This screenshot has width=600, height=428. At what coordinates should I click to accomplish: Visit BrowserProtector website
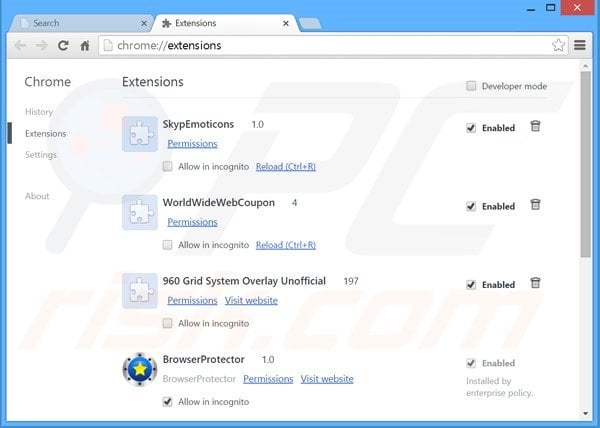pos(327,379)
